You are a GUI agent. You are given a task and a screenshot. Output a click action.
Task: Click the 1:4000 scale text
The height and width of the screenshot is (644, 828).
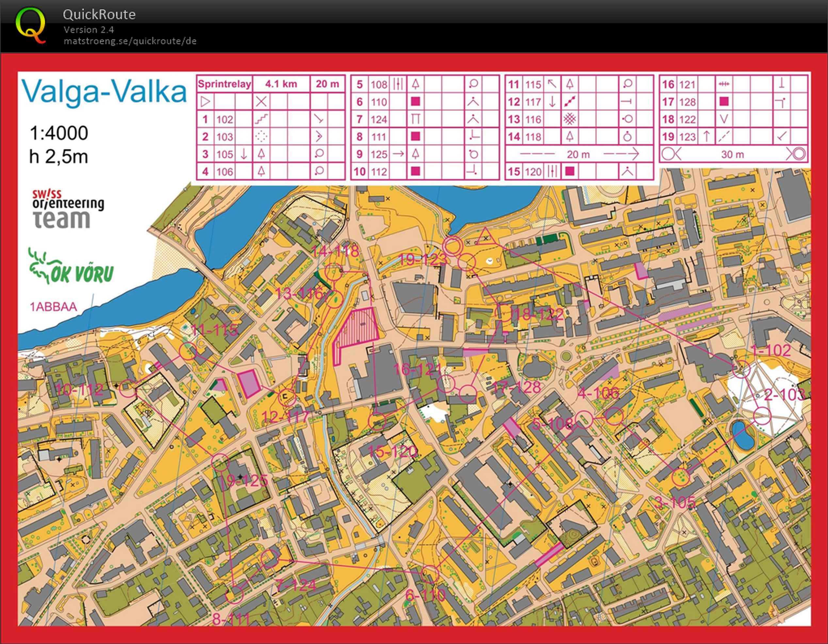click(x=59, y=133)
